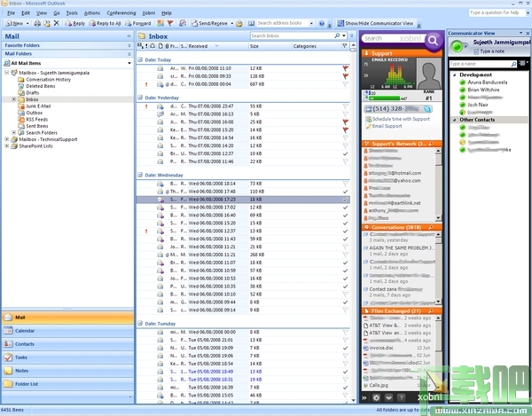Click the Communicator view options icon
Image resolution: width=532 pixels, height=416 pixels.
point(523,64)
